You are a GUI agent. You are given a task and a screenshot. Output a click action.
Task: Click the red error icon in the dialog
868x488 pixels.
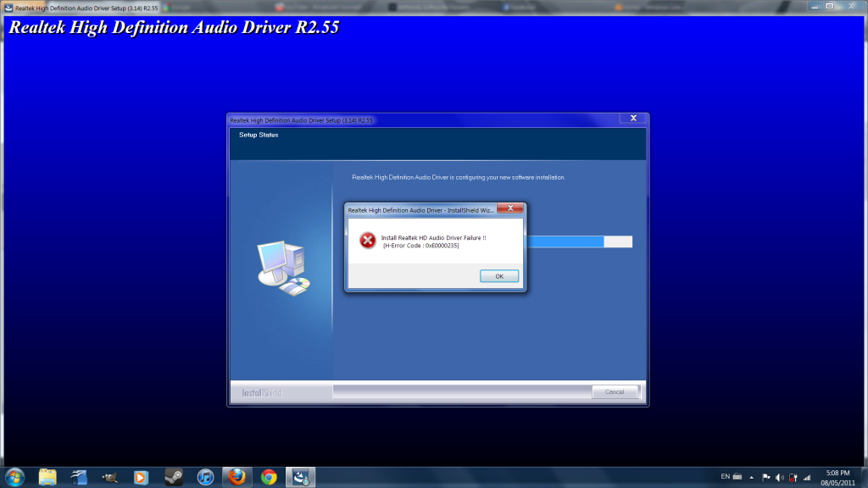coord(368,241)
